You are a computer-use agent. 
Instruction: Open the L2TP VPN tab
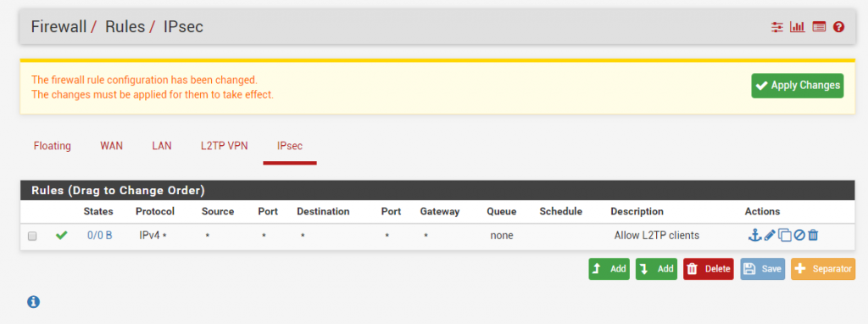224,146
